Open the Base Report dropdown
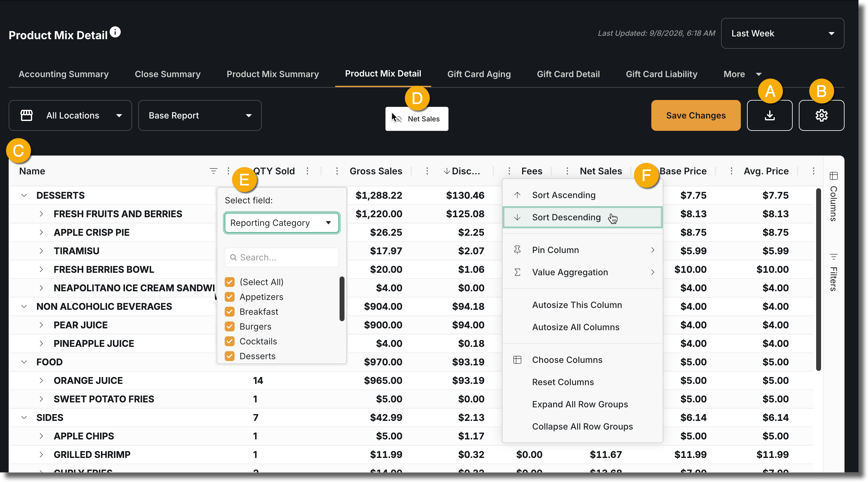 click(x=200, y=115)
